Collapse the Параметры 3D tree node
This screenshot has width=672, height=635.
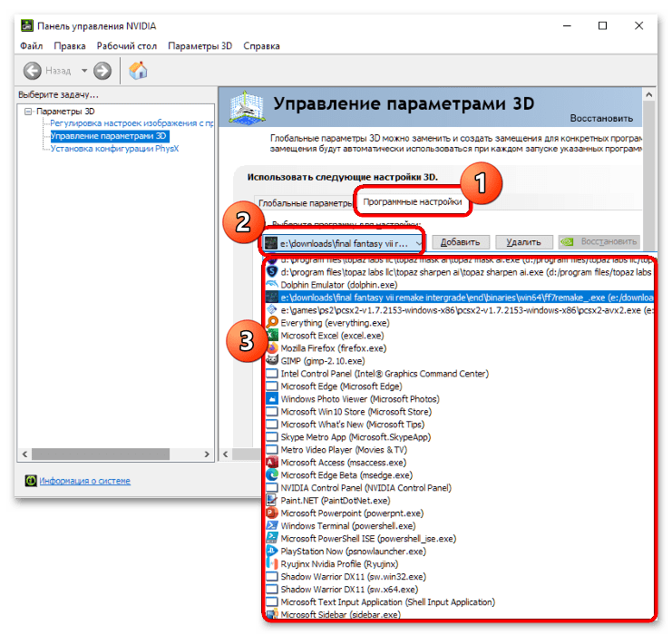[x=28, y=112]
